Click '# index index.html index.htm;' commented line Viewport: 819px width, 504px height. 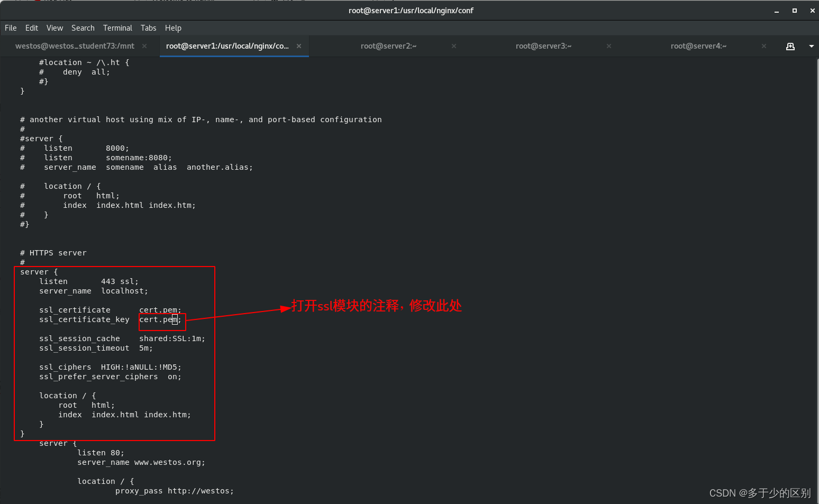108,205
